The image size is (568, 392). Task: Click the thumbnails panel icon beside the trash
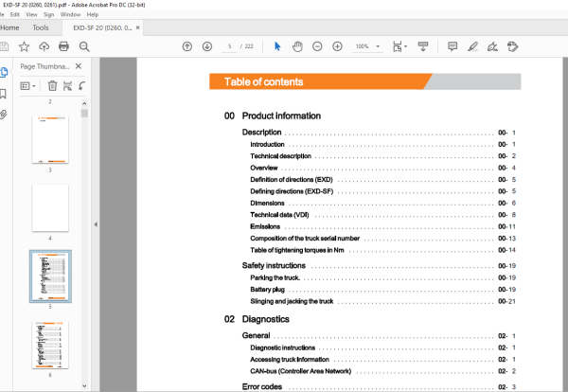point(68,86)
